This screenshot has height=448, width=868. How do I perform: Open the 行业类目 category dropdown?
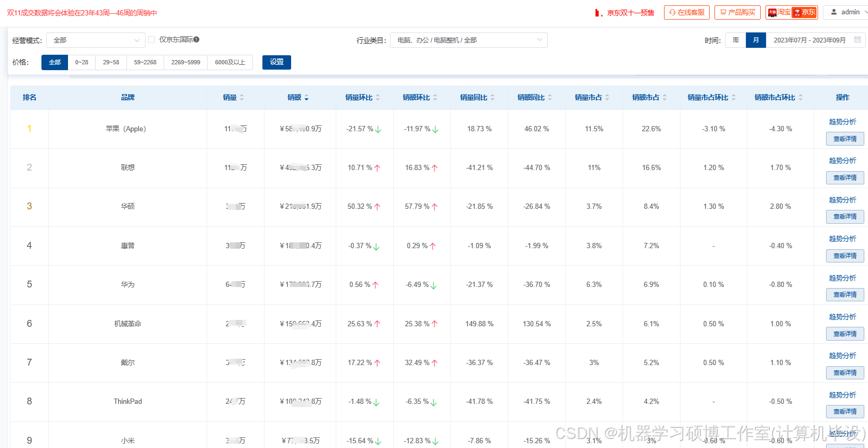(469, 40)
